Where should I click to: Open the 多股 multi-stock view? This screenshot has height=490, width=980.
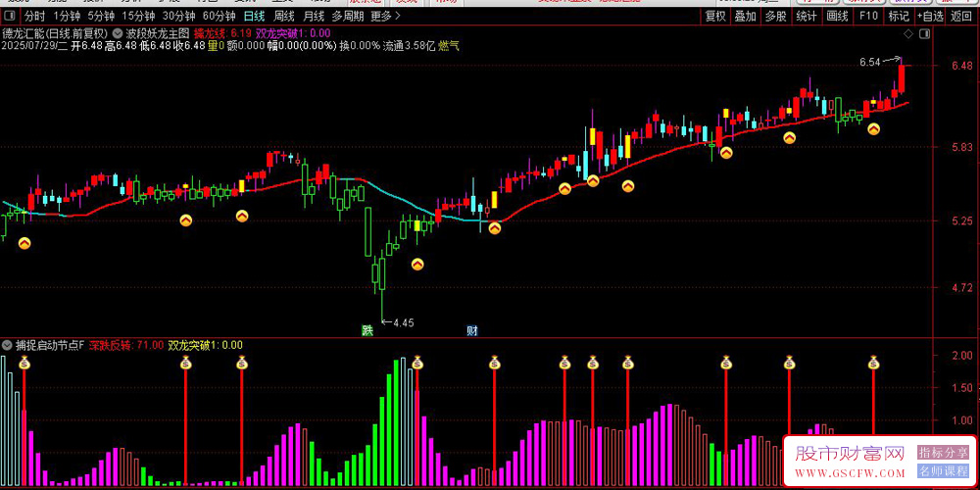tap(775, 17)
